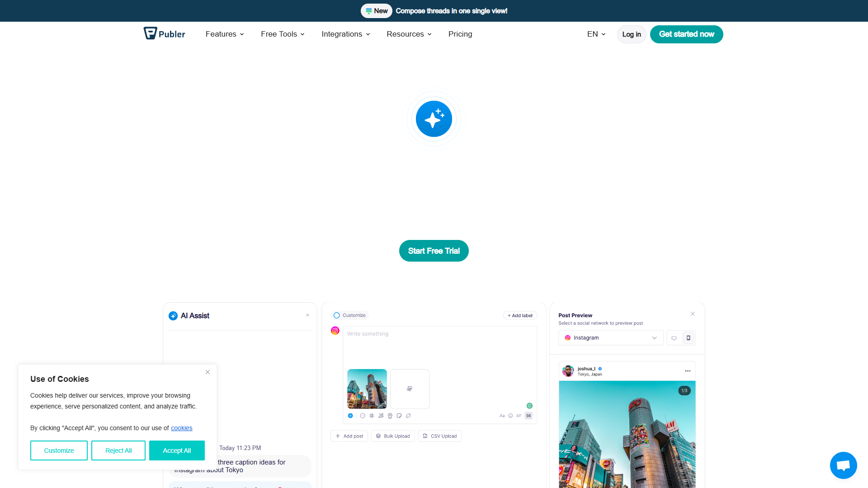Click the 1/3 carousel indicator
868x488 pixels.
tap(684, 390)
